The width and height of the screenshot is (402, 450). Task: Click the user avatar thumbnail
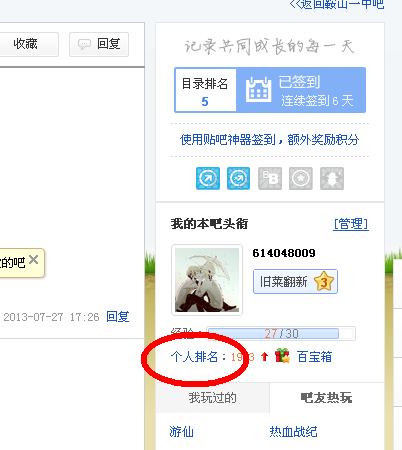207,280
